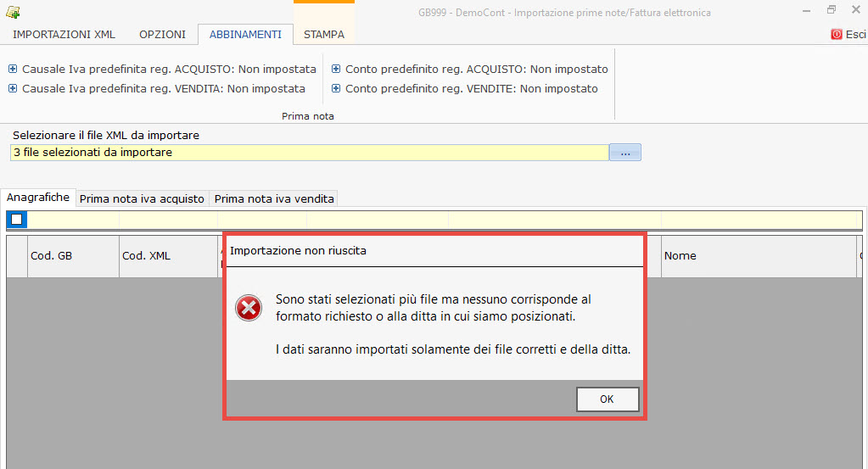Click the red error icon in dialog
Screen dimensions: 868x469
tap(249, 309)
